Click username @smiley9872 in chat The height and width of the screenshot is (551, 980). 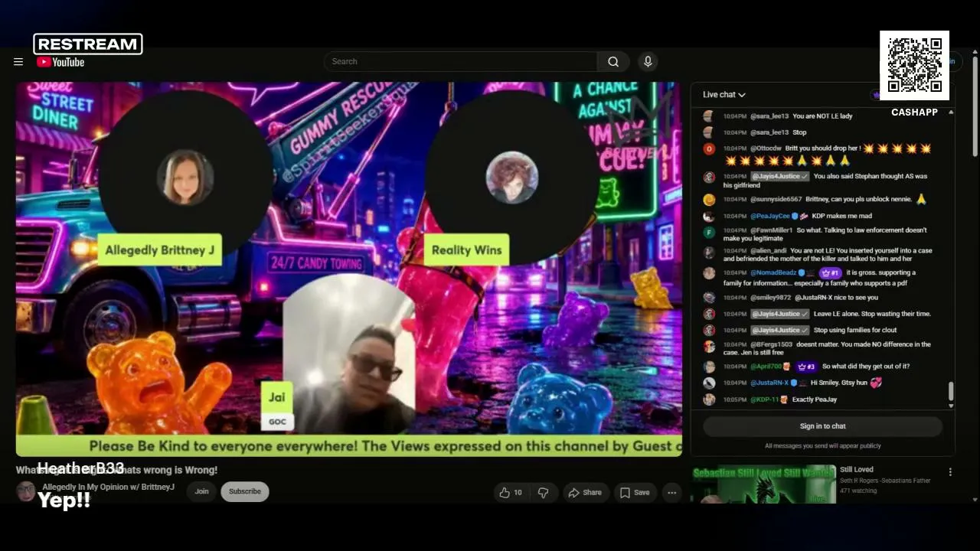770,298
